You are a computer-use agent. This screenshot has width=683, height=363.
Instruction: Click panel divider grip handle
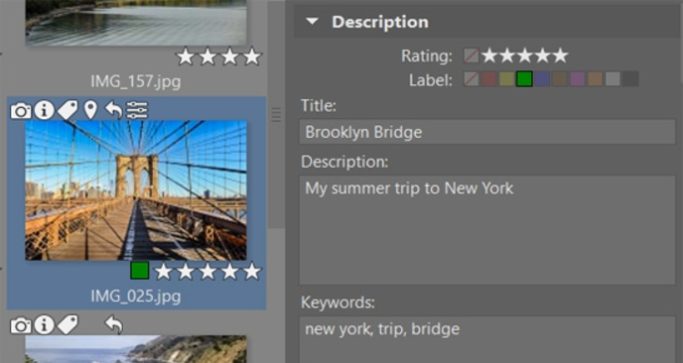tap(276, 115)
